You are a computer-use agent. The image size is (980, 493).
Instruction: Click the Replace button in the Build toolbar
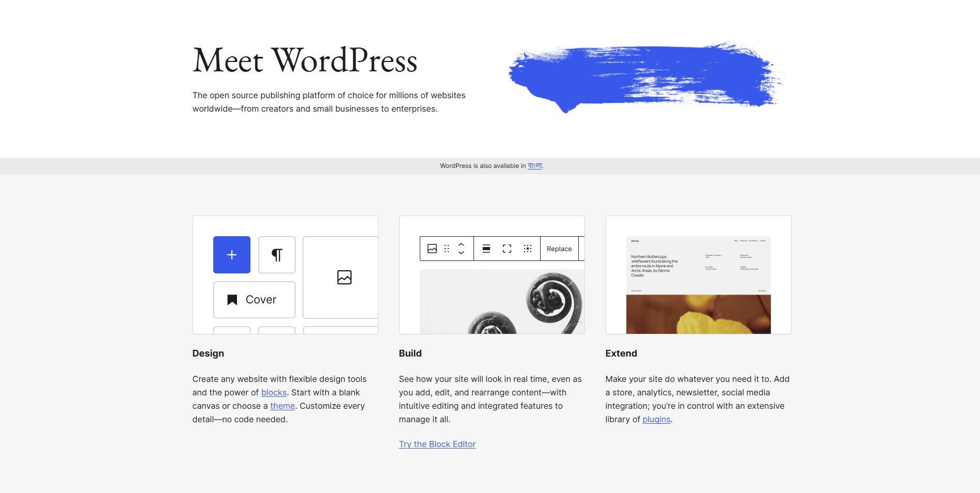559,249
